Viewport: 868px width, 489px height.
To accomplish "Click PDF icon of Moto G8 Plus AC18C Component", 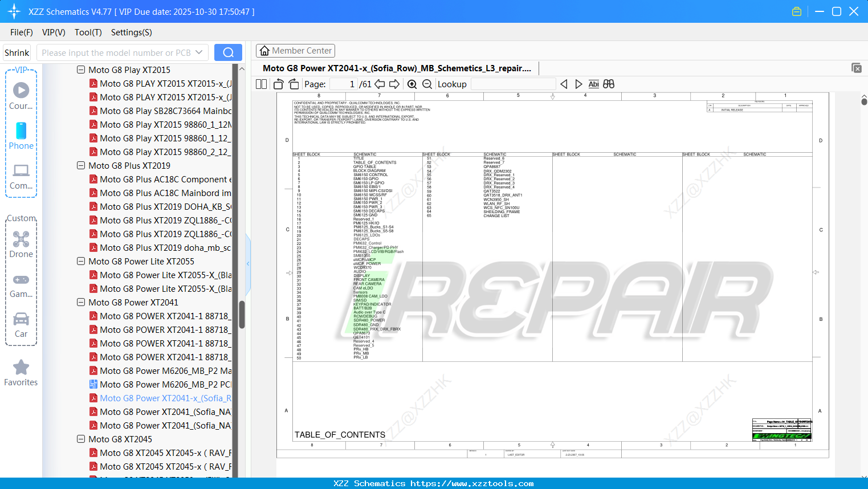I will click(93, 179).
